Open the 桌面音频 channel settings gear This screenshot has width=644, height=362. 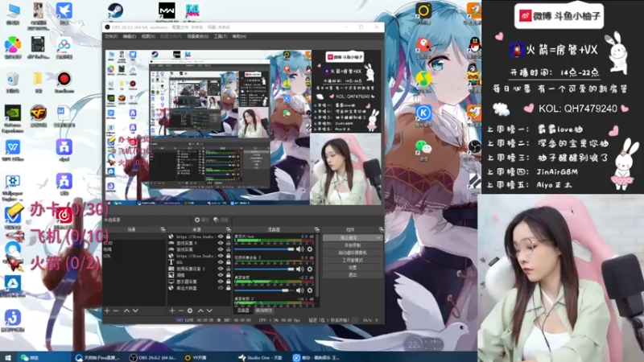click(x=310, y=290)
